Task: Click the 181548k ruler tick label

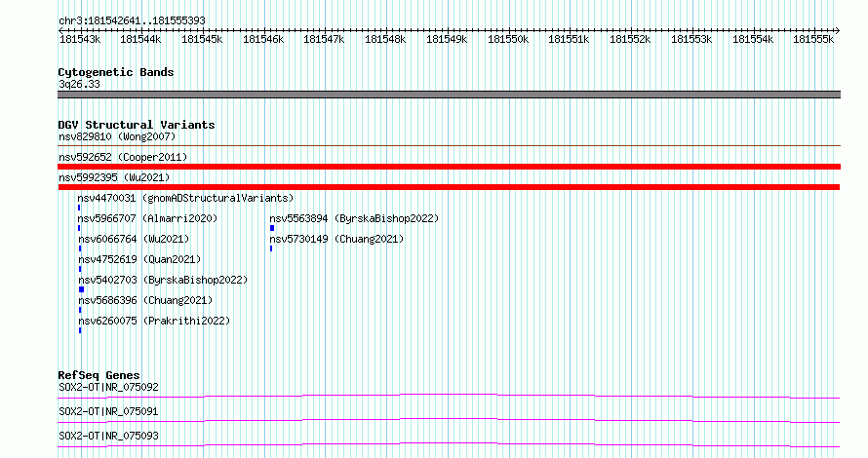Action: pyautogui.click(x=385, y=39)
